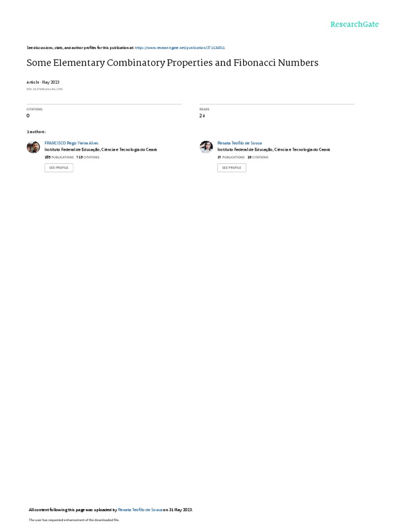
Task: Open FRANCISCO Regis Vieira Alves author link
Action: click(71, 143)
